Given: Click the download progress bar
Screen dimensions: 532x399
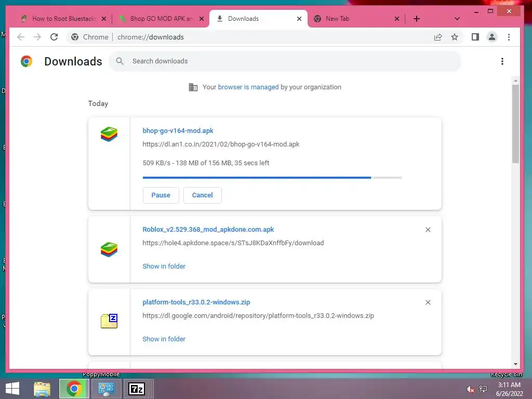Looking at the screenshot, I should coord(272,178).
